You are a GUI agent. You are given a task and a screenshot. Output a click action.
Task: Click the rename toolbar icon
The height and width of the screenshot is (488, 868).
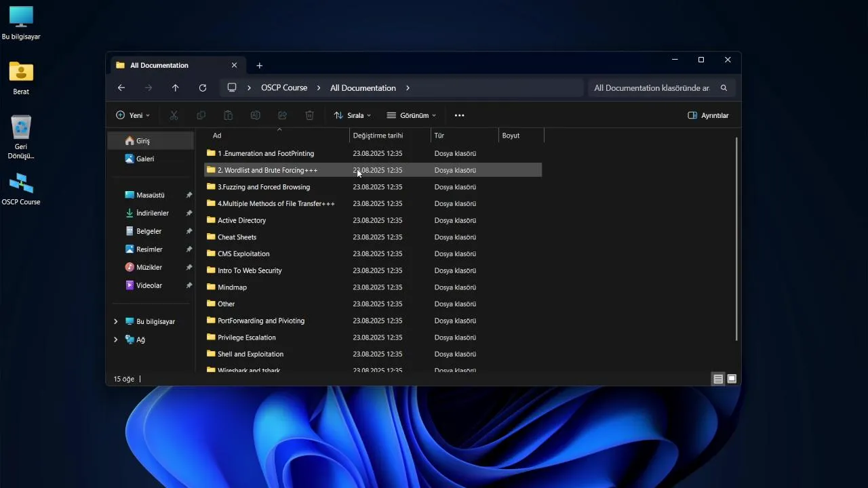[256, 115]
